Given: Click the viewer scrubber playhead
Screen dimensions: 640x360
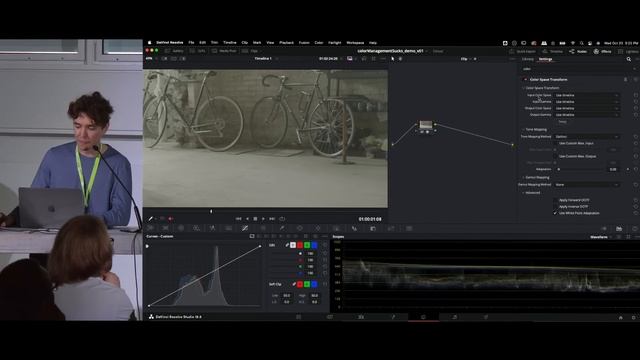Looking at the screenshot, I should pyautogui.click(x=211, y=211).
